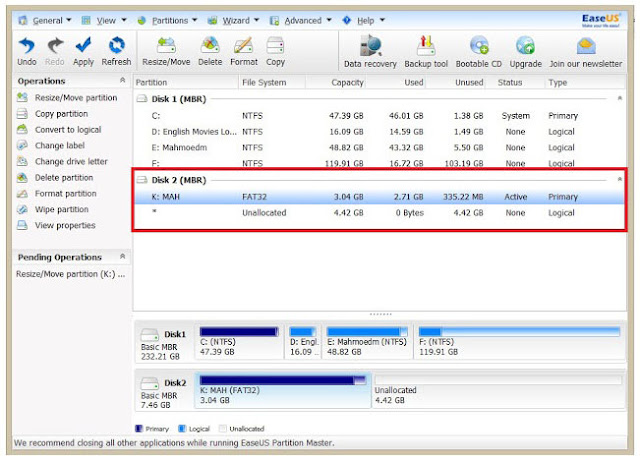
Task: Click Change drive letter operation
Action: pyautogui.click(x=71, y=162)
